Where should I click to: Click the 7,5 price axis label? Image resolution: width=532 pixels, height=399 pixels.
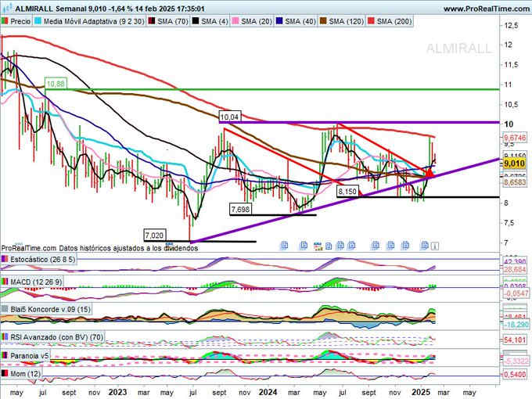pos(511,223)
